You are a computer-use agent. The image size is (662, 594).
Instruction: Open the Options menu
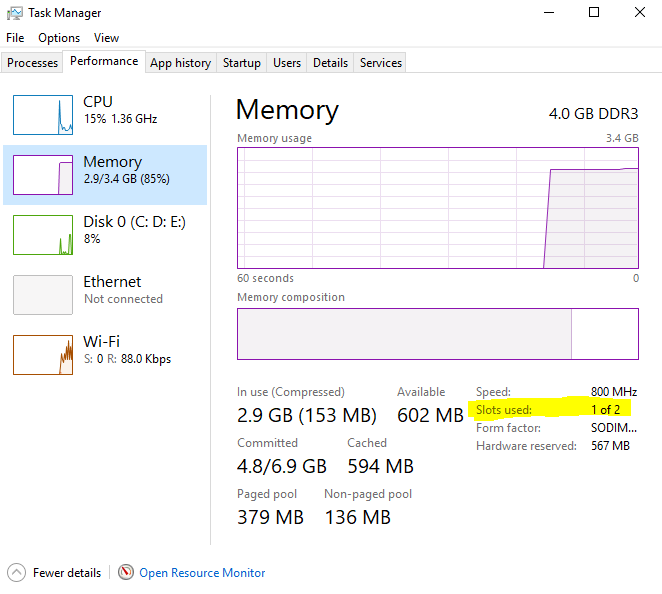59,38
